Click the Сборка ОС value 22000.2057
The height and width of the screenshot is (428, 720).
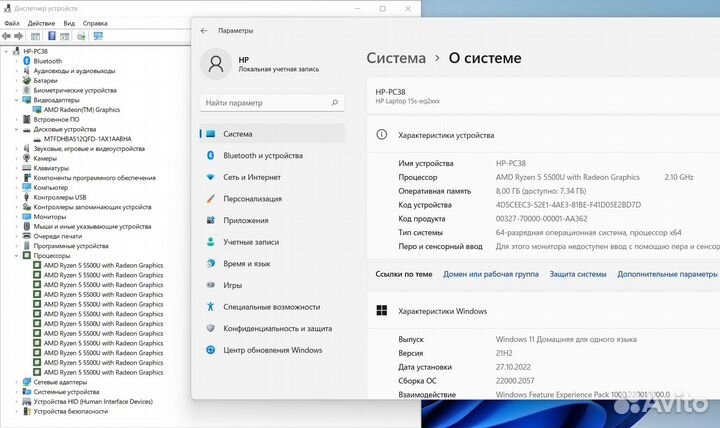point(515,381)
